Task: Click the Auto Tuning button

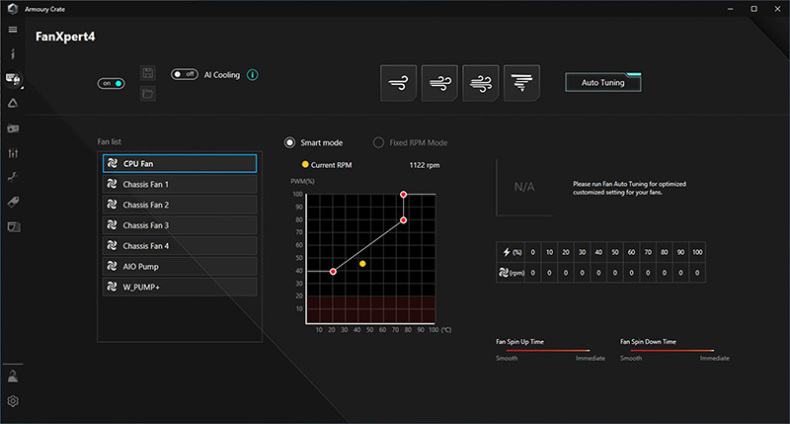Action: 603,83
